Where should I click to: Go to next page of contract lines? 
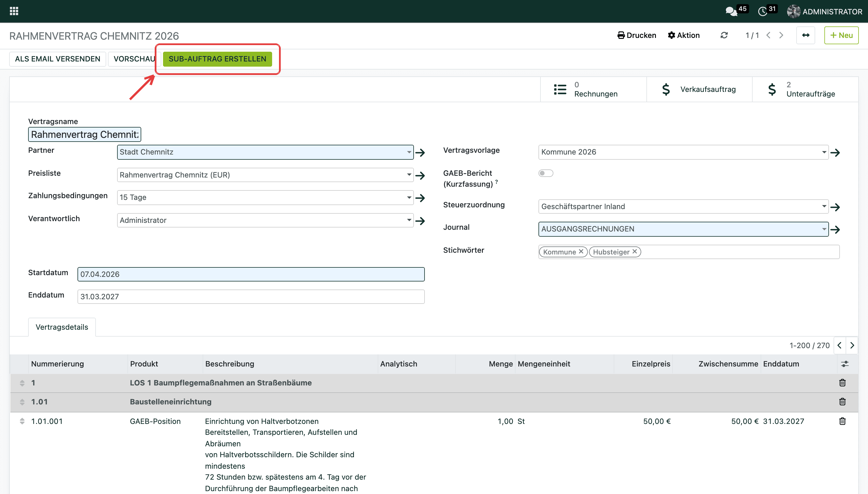click(852, 346)
